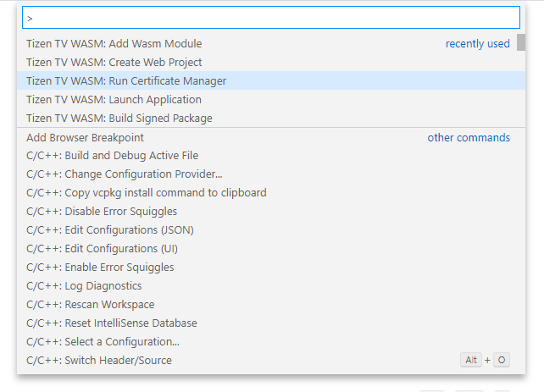Run C/C++: Log Diagnostics
This screenshot has width=544, height=392.
click(271, 286)
